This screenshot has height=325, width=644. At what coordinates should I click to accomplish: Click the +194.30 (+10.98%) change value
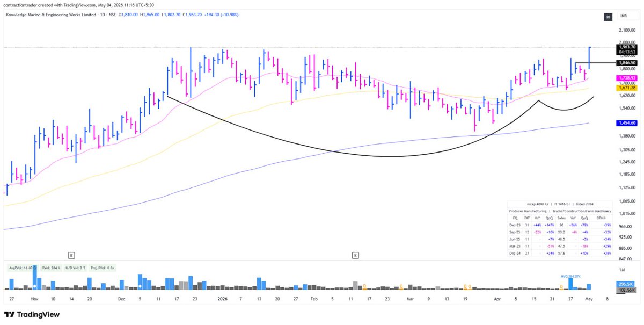(x=222, y=15)
